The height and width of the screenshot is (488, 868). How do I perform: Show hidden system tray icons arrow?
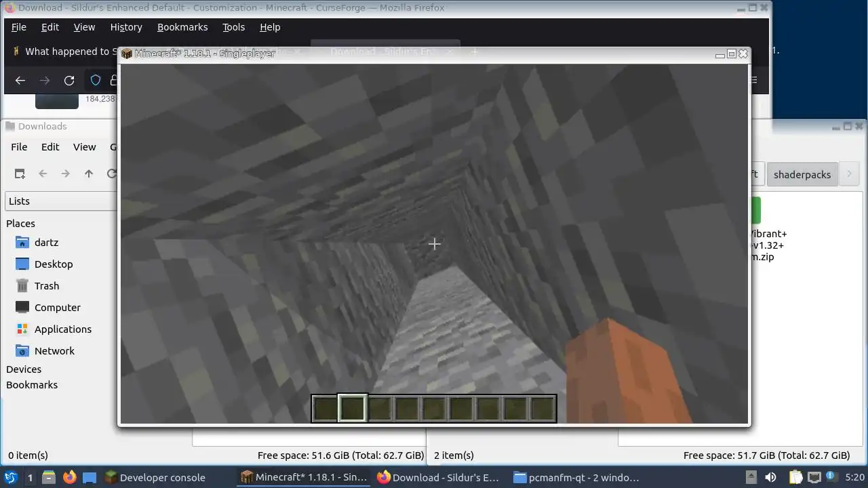tap(751, 477)
